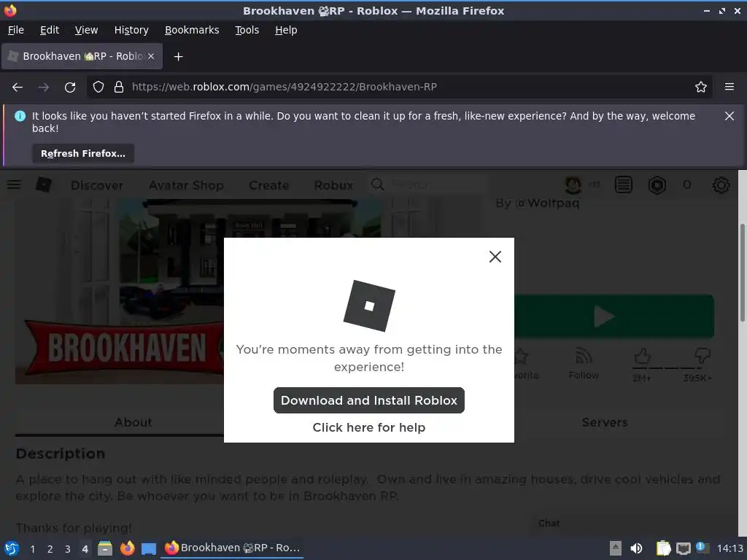This screenshot has width=747, height=560.
Task: Switch to workspace 1
Action: 32,549
